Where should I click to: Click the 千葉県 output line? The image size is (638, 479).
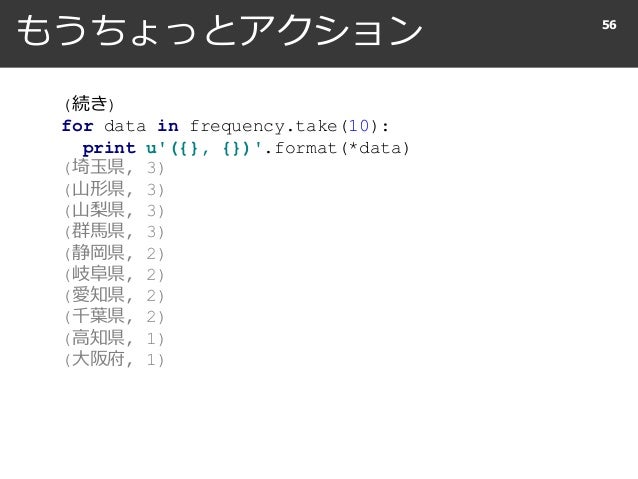tap(114, 316)
